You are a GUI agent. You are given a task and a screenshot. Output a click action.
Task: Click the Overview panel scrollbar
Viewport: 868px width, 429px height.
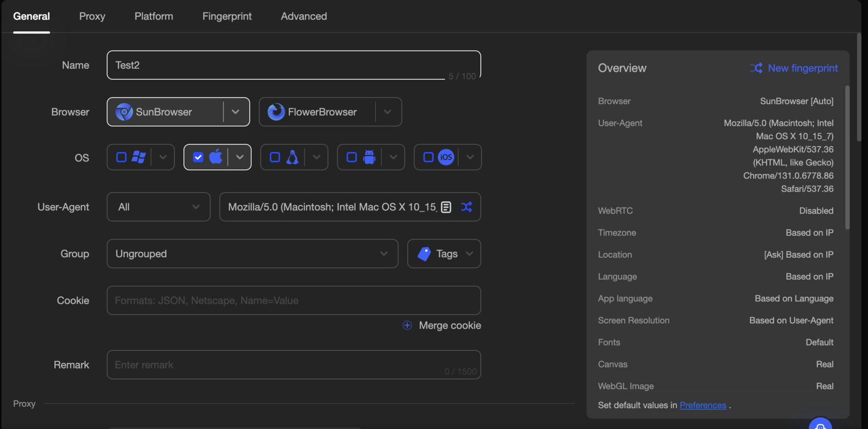coord(847,157)
